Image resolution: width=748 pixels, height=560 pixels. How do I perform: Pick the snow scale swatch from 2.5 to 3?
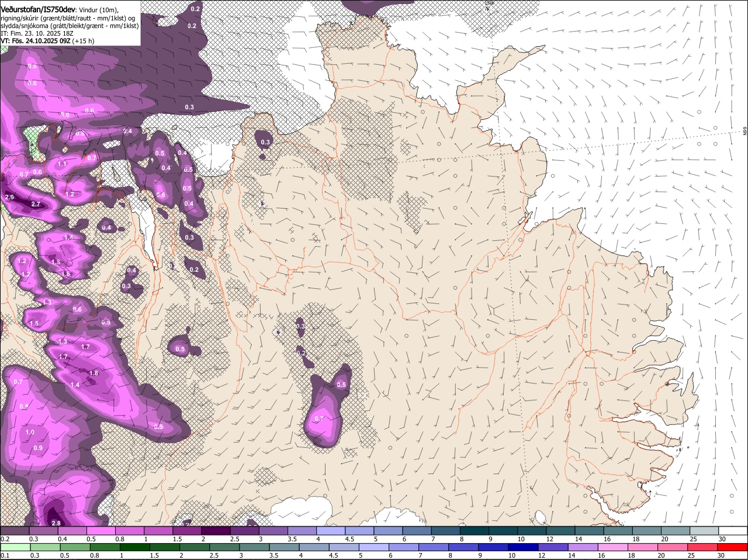pyautogui.click(x=244, y=530)
